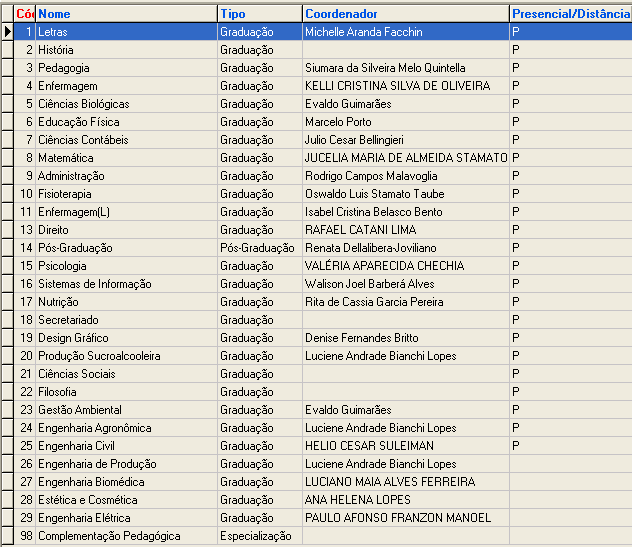Click coordinator Michelle Aranda Facchin cell
This screenshot has width=632, height=547.
[405, 32]
